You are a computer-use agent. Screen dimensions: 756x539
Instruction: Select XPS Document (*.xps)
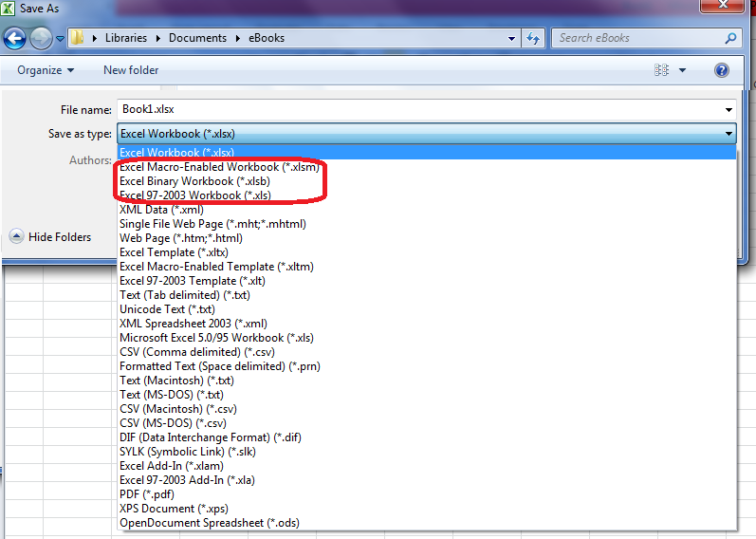(427, 509)
